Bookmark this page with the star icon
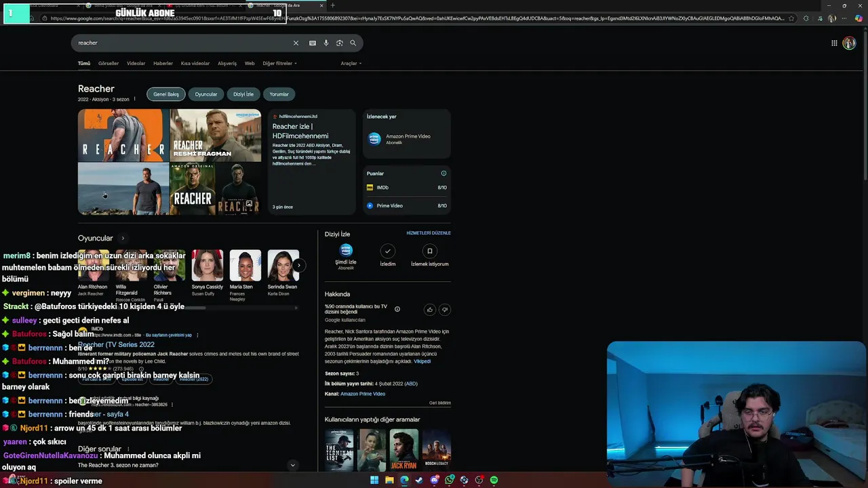 tap(791, 18)
